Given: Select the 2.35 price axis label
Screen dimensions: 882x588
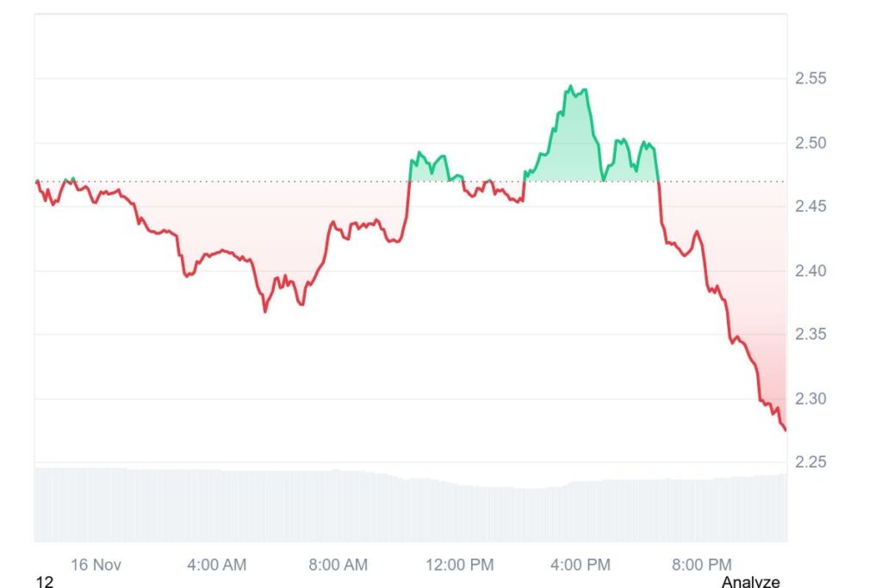Looking at the screenshot, I should pos(811,334).
